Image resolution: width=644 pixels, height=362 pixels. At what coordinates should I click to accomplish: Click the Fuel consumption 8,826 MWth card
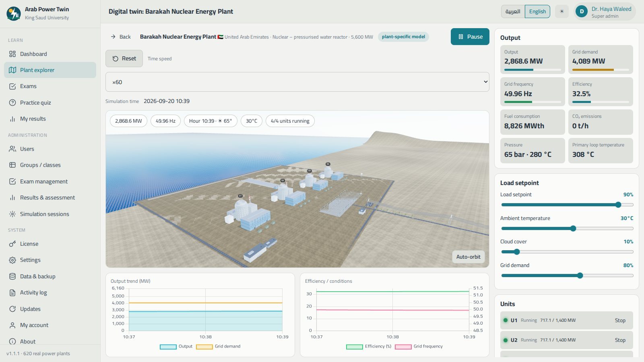533,122
